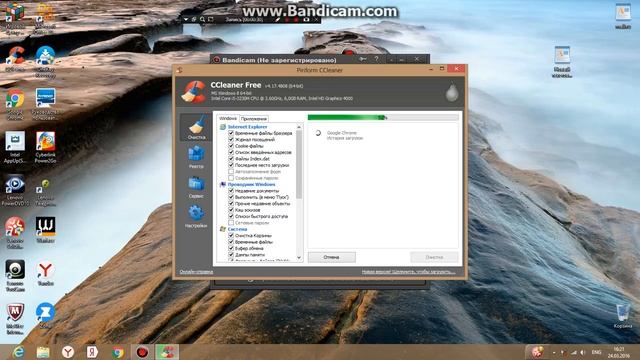This screenshot has height=360, width=640.
Task: Open Google Chrome from the taskbar
Action: point(118,352)
